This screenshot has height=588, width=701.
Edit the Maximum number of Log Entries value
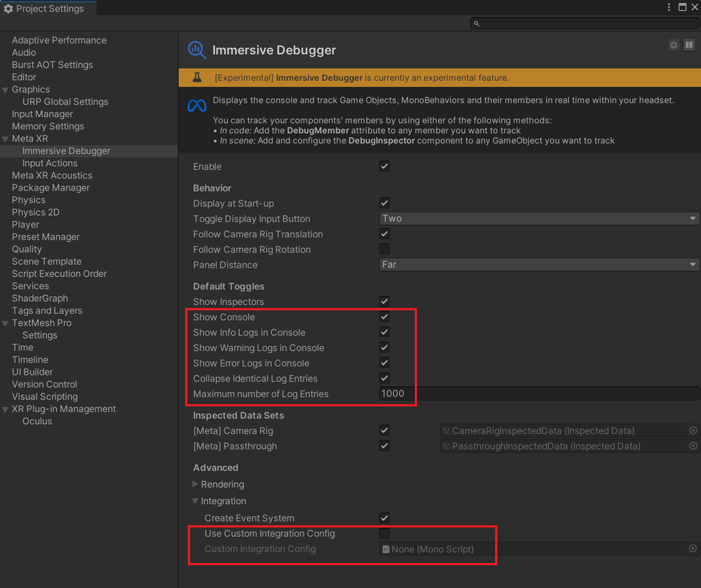[x=396, y=394]
